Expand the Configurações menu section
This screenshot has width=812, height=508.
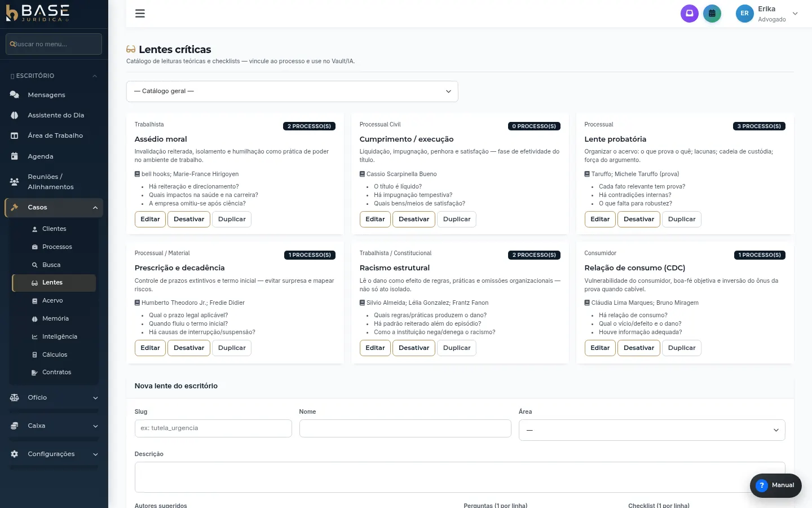click(x=54, y=454)
